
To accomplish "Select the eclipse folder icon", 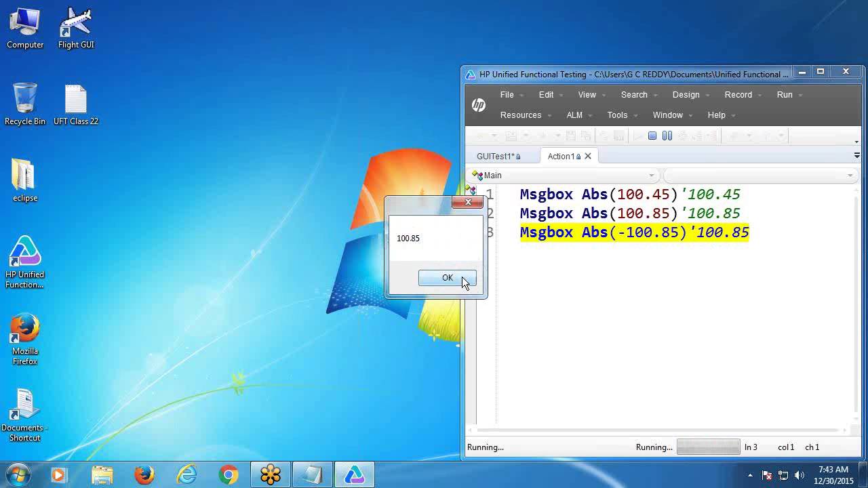I will [x=25, y=180].
